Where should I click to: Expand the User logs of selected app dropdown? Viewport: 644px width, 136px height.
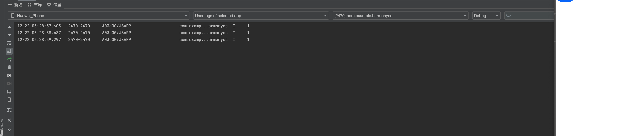click(x=261, y=16)
